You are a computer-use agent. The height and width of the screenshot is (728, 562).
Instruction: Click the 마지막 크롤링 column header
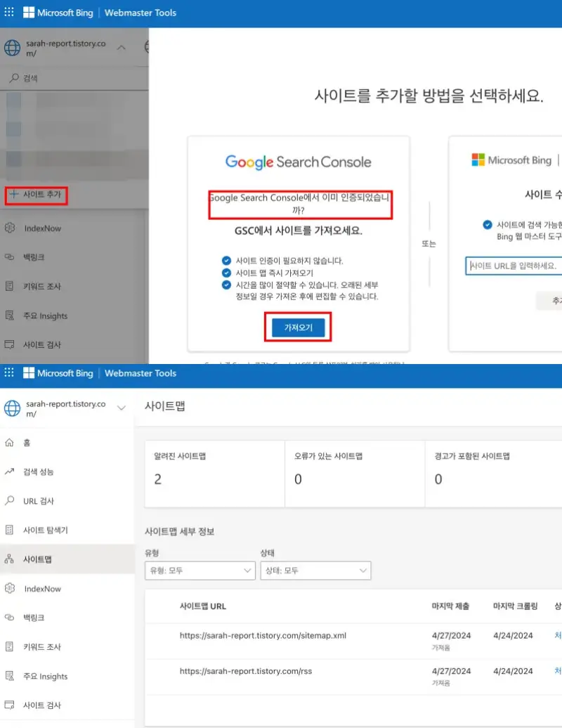(515, 606)
